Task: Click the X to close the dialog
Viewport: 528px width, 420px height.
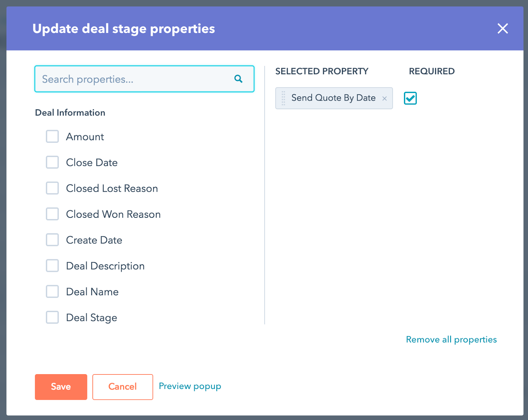Action: (503, 28)
